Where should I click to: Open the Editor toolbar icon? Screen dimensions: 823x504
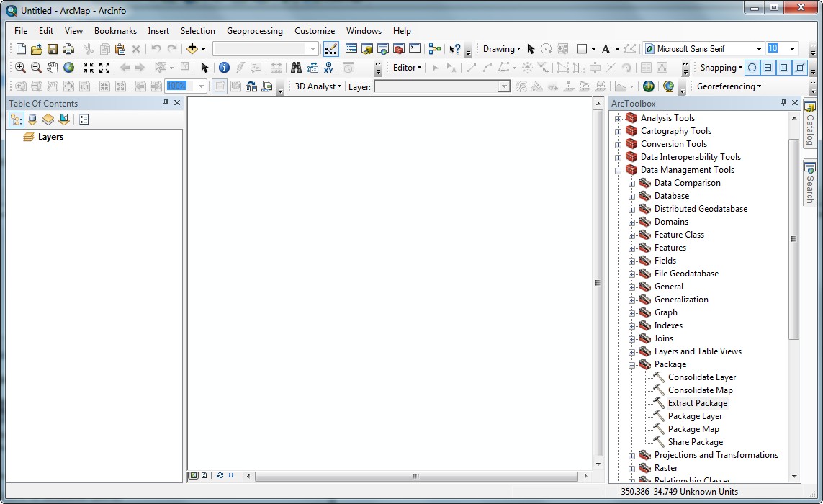(x=331, y=49)
